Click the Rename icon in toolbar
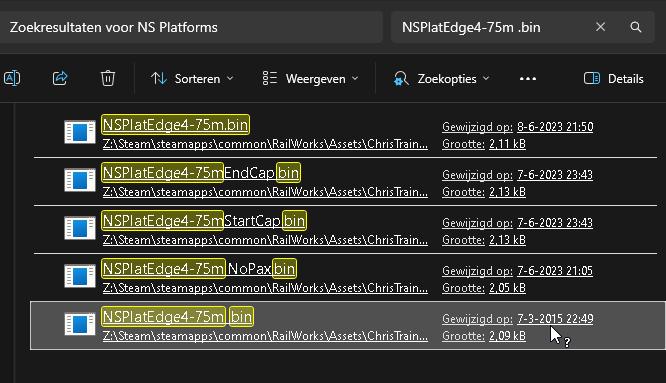Viewport: 666px width, 383px height. 12,78
